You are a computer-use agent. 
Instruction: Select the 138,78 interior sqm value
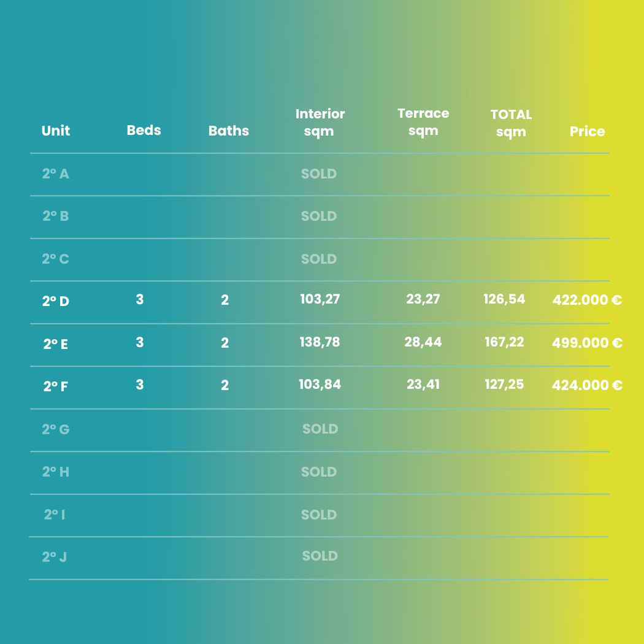click(x=320, y=342)
